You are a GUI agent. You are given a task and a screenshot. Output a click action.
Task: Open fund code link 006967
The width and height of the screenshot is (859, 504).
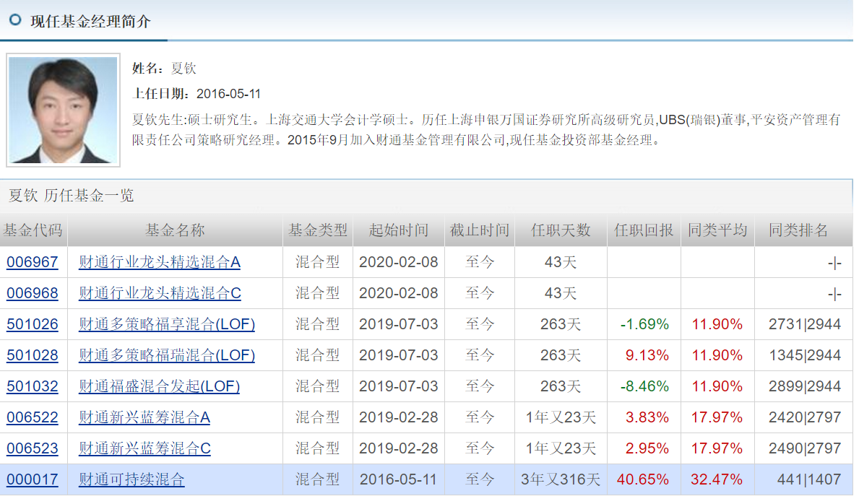point(33,262)
